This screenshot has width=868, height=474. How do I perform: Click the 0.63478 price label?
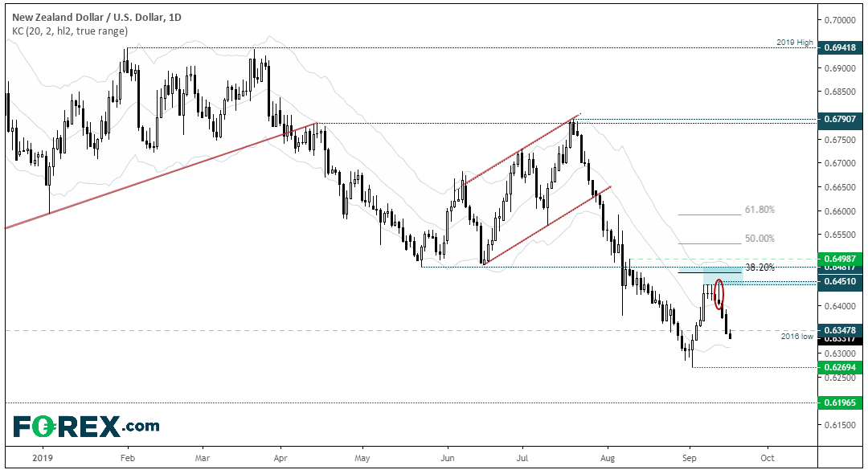[x=840, y=330]
